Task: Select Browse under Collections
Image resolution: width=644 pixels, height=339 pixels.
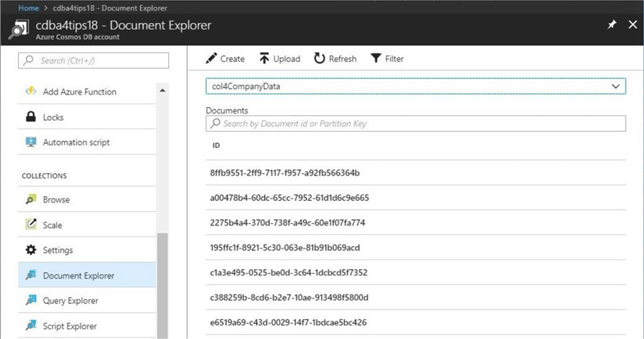Action: click(x=87, y=199)
